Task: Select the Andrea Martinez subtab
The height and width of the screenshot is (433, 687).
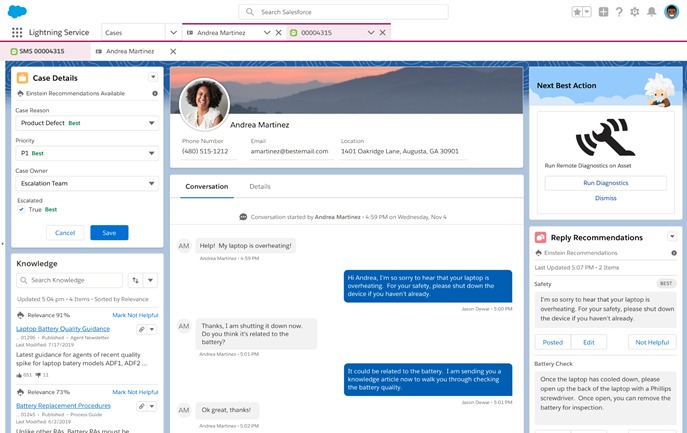Action: pyautogui.click(x=130, y=51)
